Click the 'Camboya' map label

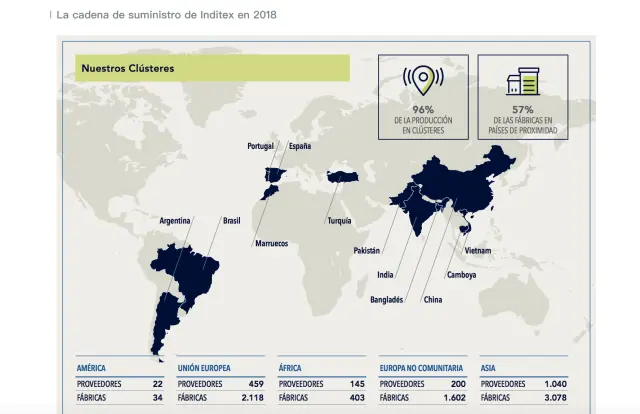pos(462,275)
